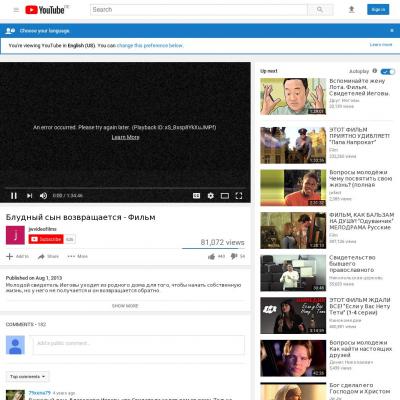Subscribe to jwvideofilms channel
400x400 pixels.
pyautogui.click(x=46, y=239)
